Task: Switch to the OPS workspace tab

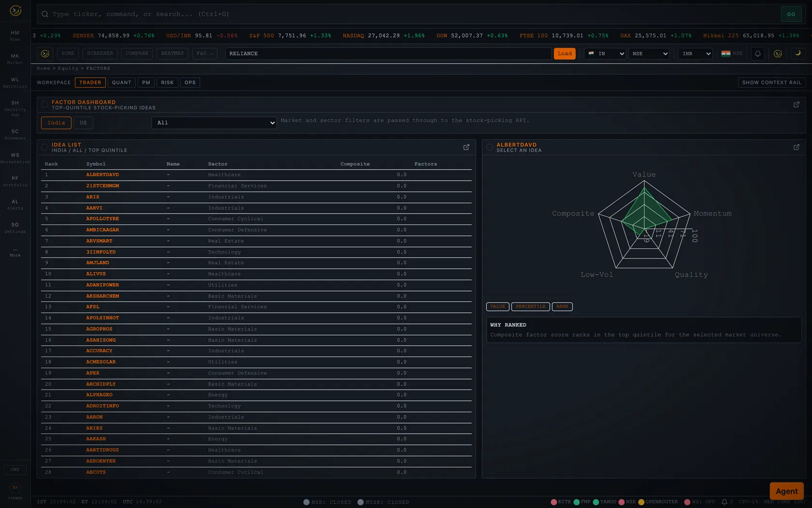Action: (x=190, y=83)
